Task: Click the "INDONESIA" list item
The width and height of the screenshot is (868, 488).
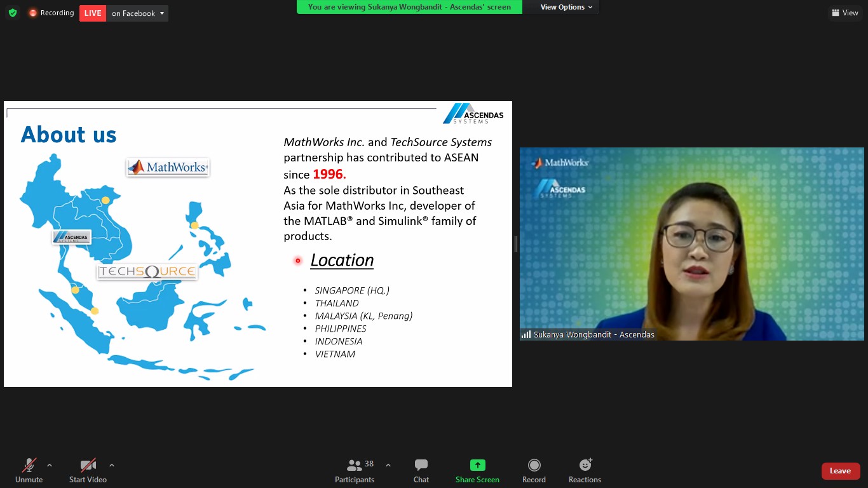Action: (x=339, y=341)
